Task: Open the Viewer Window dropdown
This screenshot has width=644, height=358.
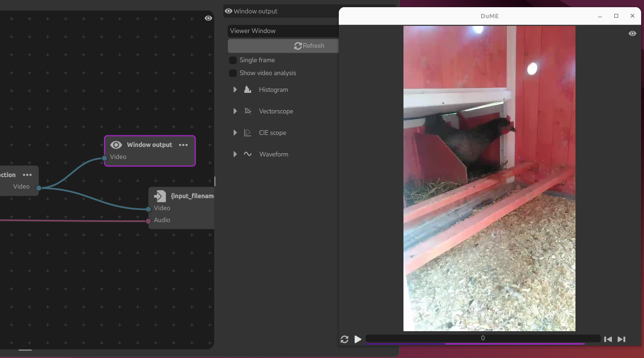Action: 283,31
